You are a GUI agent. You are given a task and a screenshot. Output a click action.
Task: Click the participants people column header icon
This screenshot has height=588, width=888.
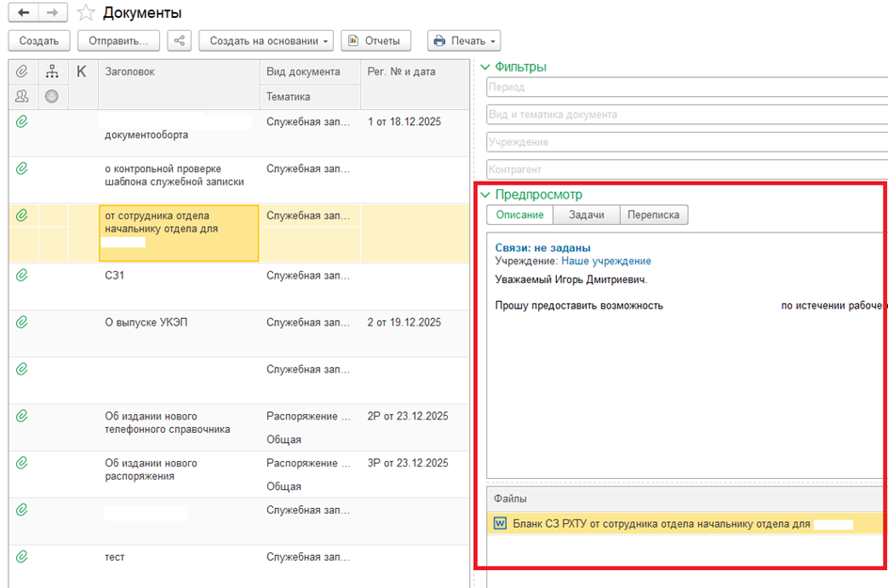pyautogui.click(x=22, y=96)
